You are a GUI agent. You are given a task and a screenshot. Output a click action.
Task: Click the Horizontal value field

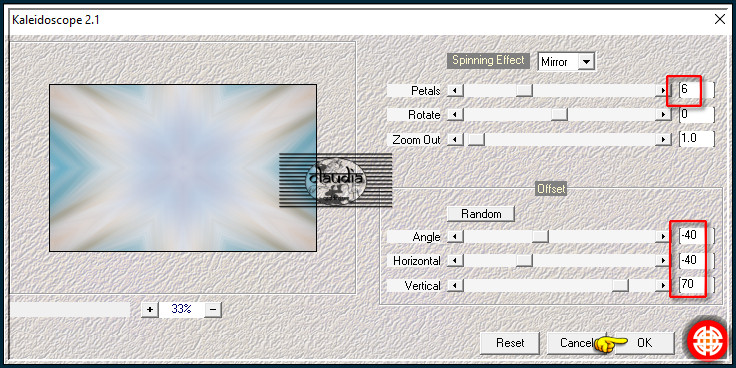point(697,261)
